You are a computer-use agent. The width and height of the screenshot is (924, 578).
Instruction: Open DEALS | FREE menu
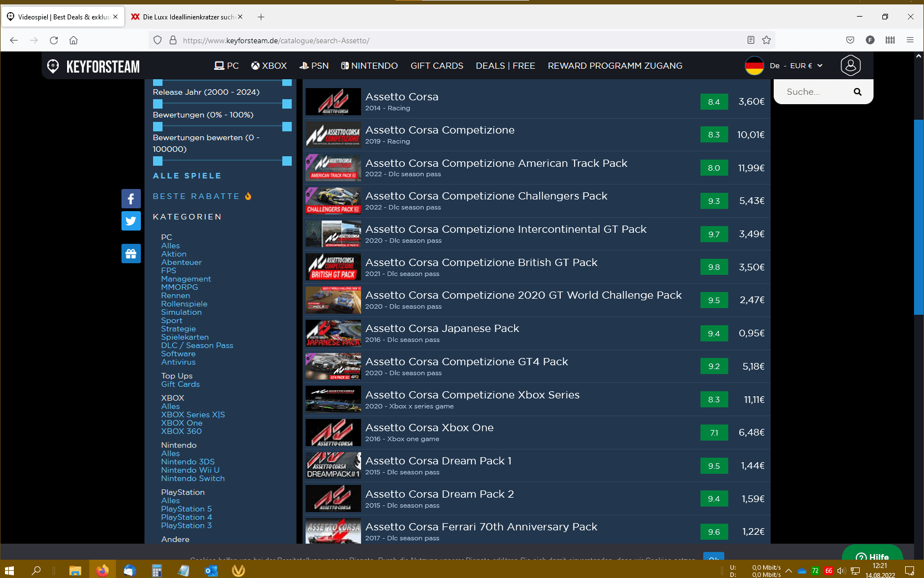click(x=505, y=65)
